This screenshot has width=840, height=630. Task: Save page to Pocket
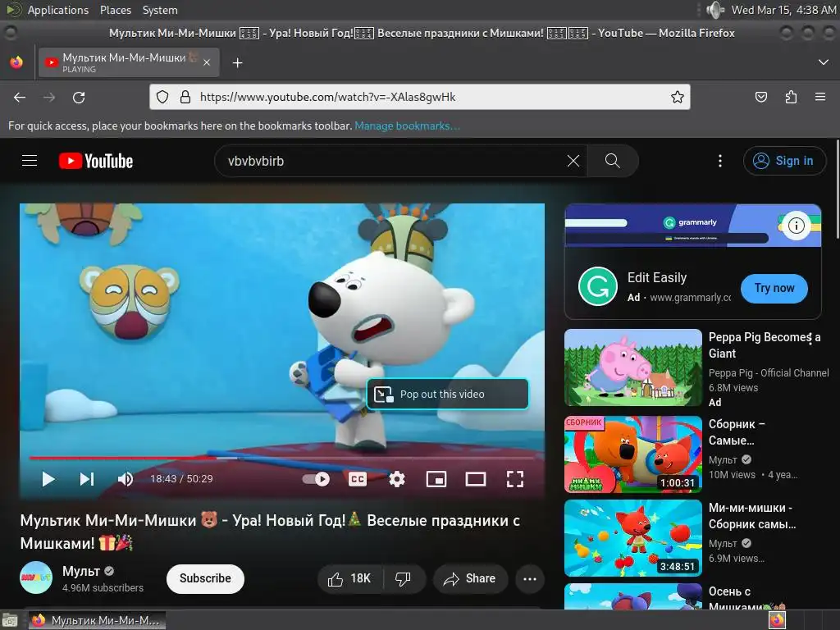click(760, 97)
